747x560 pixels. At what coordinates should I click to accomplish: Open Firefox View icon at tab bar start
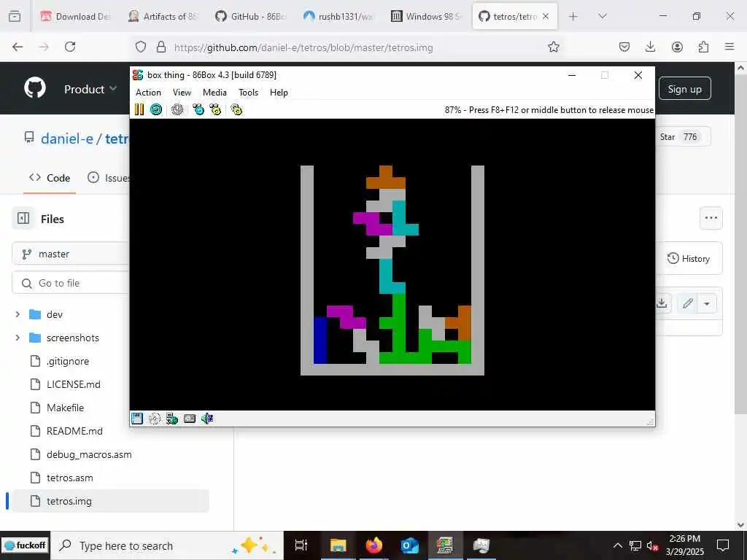point(15,16)
